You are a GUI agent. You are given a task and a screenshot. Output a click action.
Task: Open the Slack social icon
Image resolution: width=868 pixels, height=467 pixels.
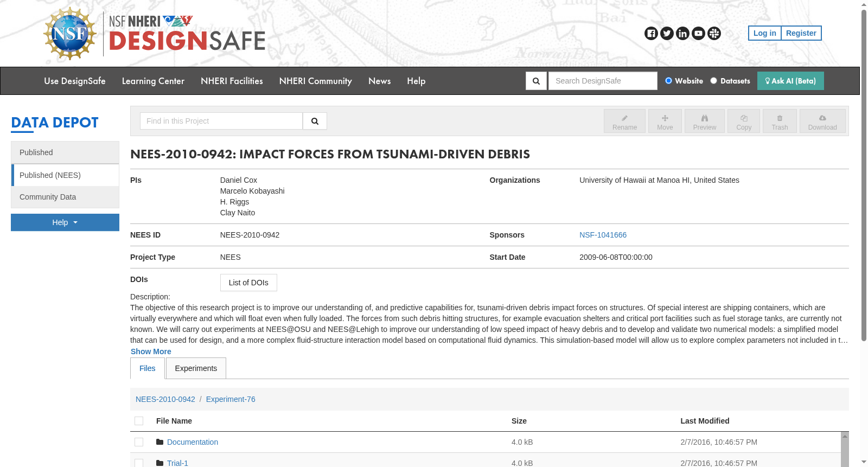pyautogui.click(x=714, y=34)
